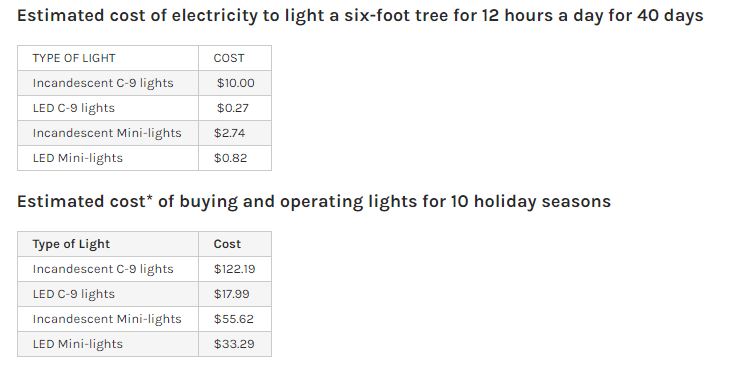Click the $55.62 cost cell
Viewport: 748px width, 368px height.
(234, 319)
